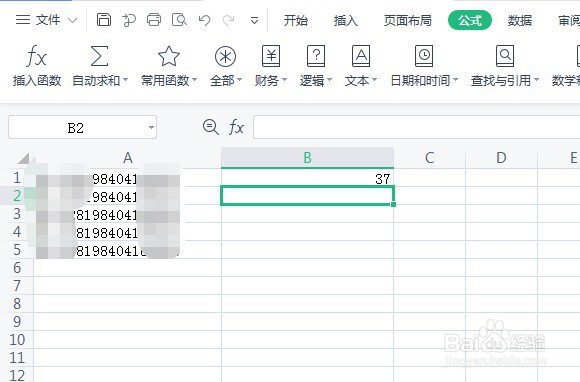Click the Save icon
The height and width of the screenshot is (382, 580).
tap(104, 20)
